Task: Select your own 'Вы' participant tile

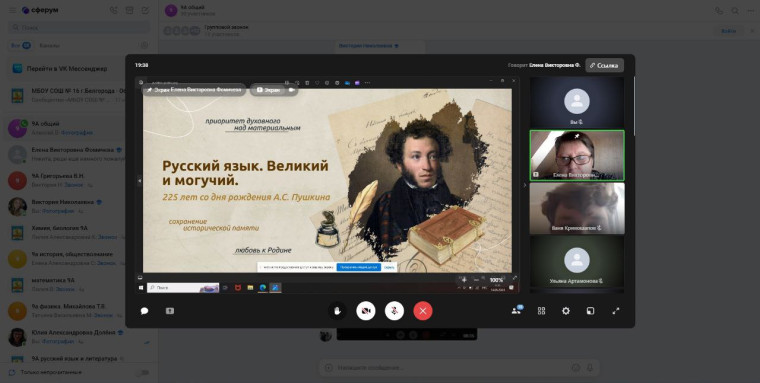Action: 577,102
